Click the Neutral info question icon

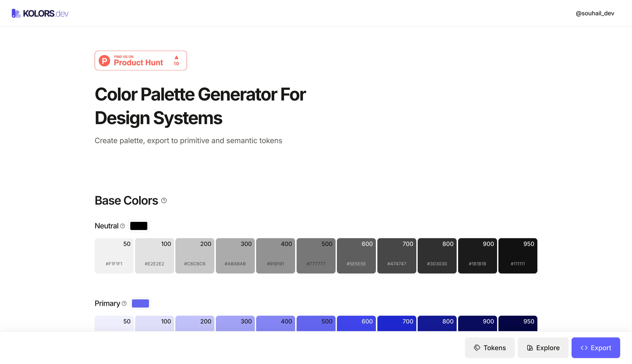tap(122, 226)
